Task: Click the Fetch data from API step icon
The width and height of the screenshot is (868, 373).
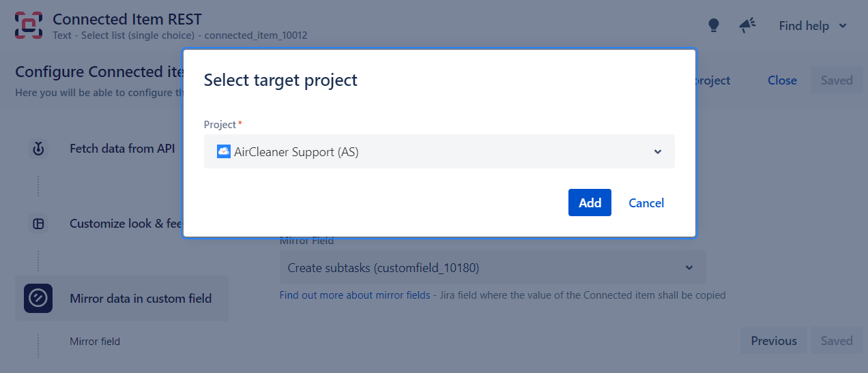Action: 39,149
